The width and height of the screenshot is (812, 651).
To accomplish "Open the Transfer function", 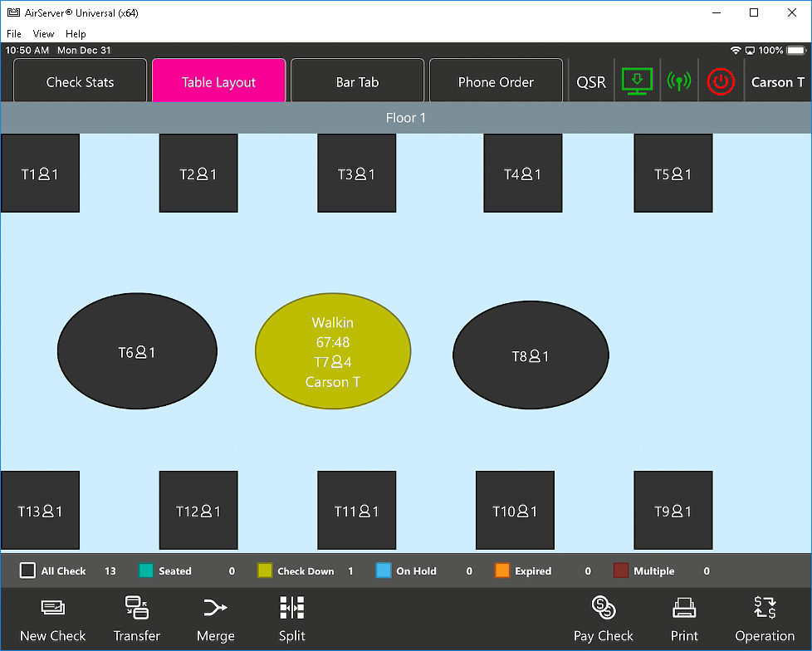I will tap(136, 609).
